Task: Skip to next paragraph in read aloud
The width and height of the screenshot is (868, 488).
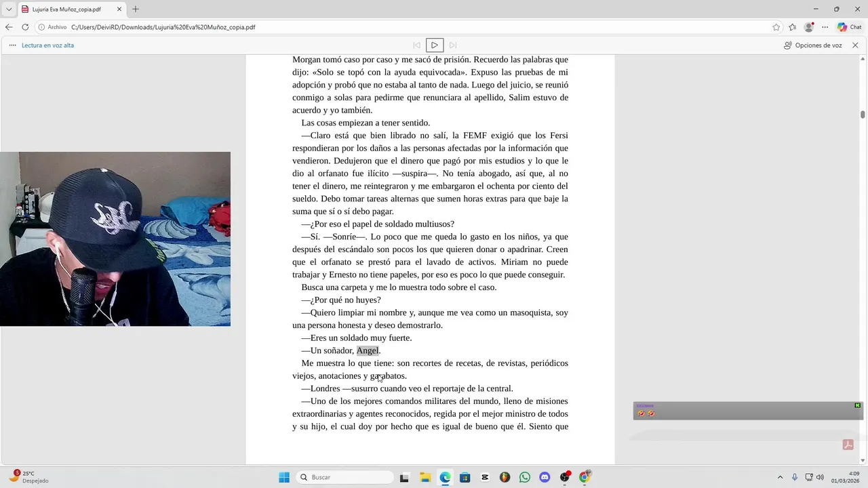Action: click(453, 45)
